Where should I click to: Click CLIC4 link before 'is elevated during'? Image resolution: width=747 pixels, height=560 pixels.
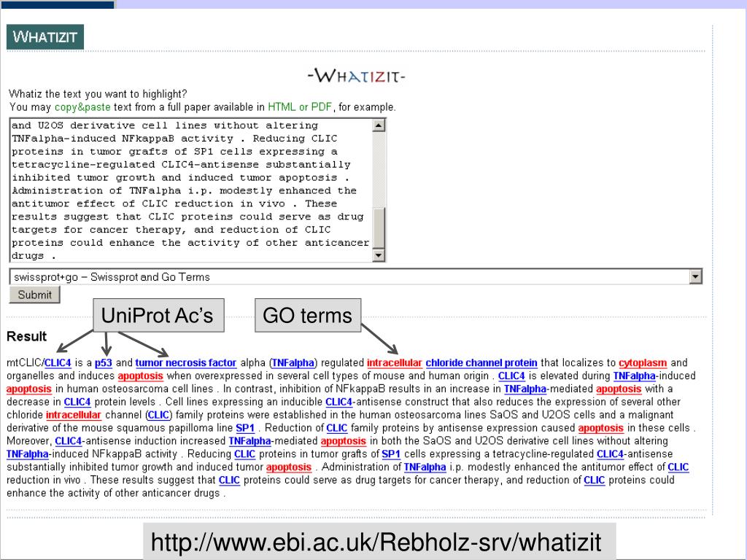tap(511, 376)
